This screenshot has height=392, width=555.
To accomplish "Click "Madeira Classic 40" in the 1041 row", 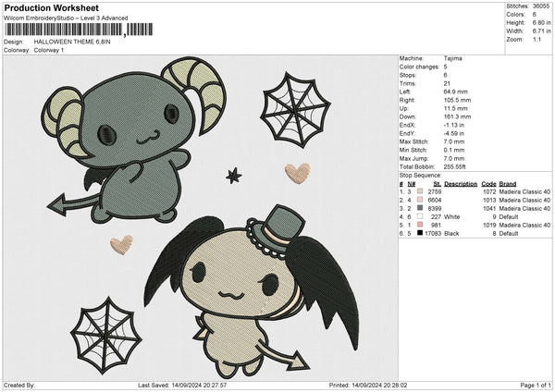I will point(524,209).
